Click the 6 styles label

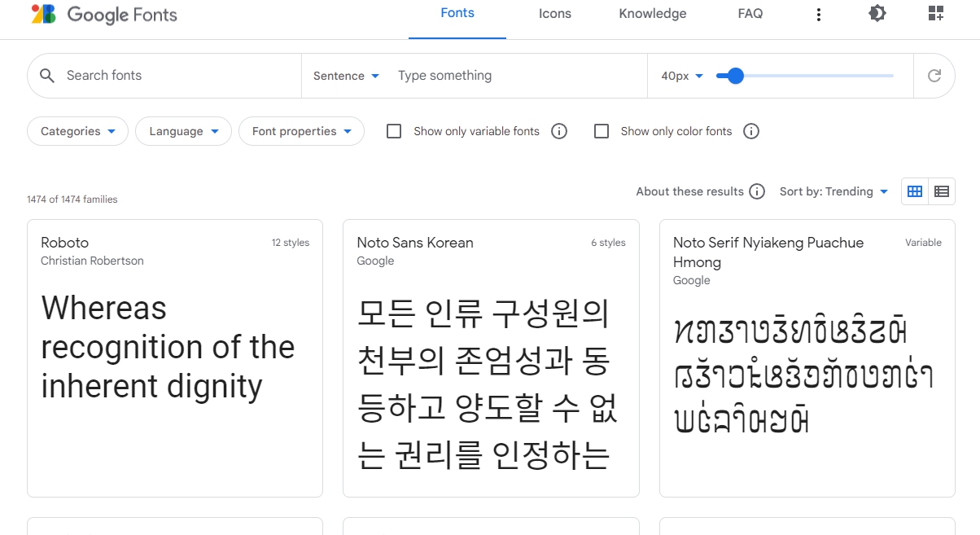coord(609,243)
